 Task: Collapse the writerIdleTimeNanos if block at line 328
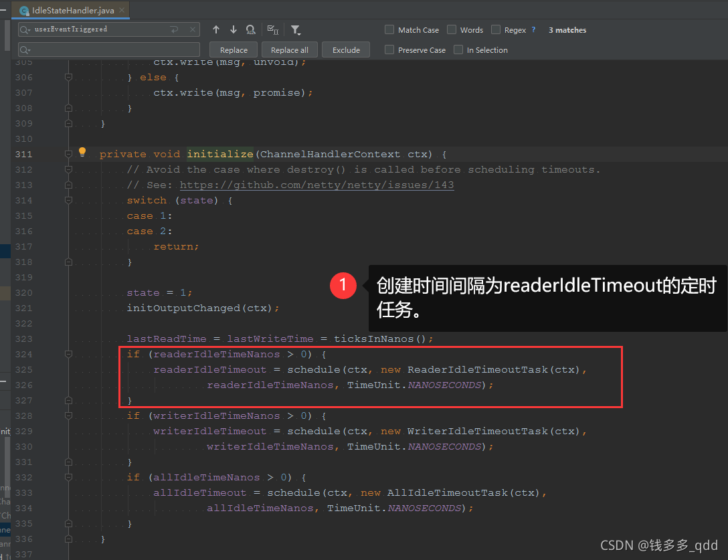[x=68, y=415]
